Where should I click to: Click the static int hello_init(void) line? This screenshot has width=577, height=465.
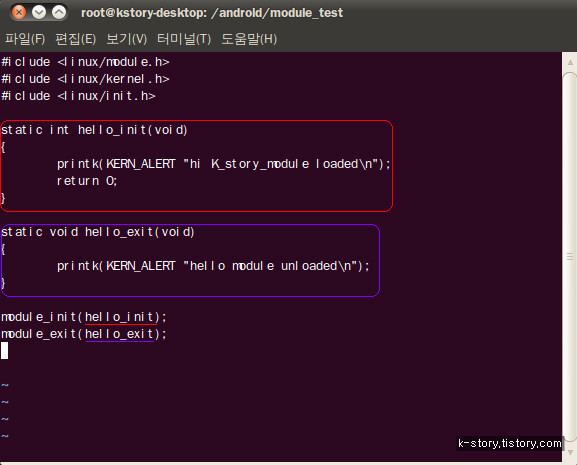click(95, 130)
